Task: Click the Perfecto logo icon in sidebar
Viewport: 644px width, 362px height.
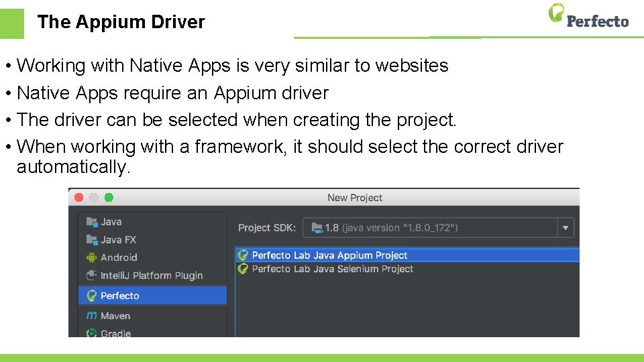Action: click(91, 296)
